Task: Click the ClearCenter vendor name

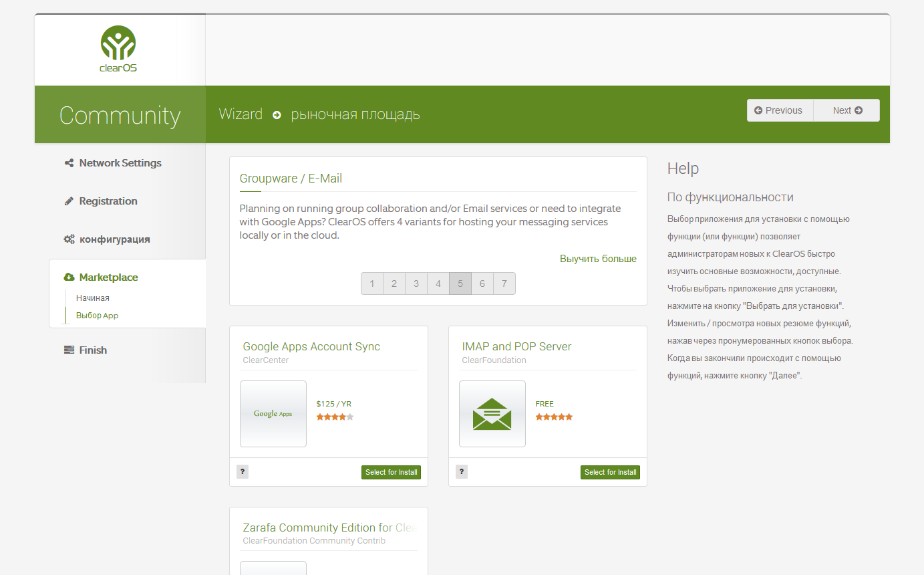Action: point(266,360)
